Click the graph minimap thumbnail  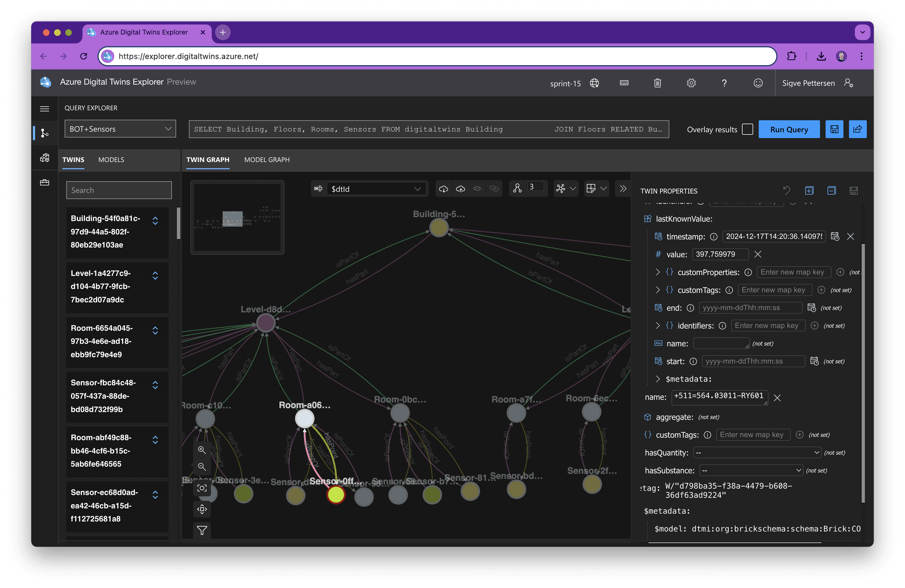[237, 218]
